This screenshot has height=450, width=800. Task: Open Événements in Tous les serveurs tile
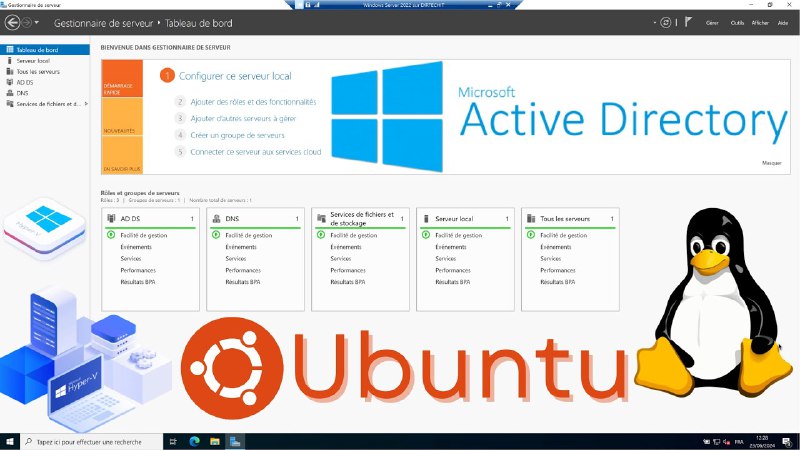[x=556, y=247]
